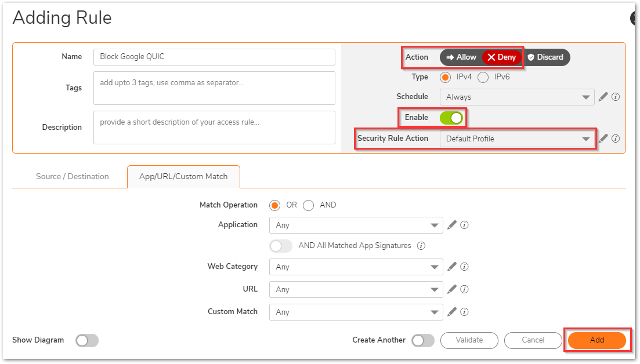This screenshot has height=364, width=640.
Task: Open the info icon beside Web Category
Action: click(x=464, y=267)
